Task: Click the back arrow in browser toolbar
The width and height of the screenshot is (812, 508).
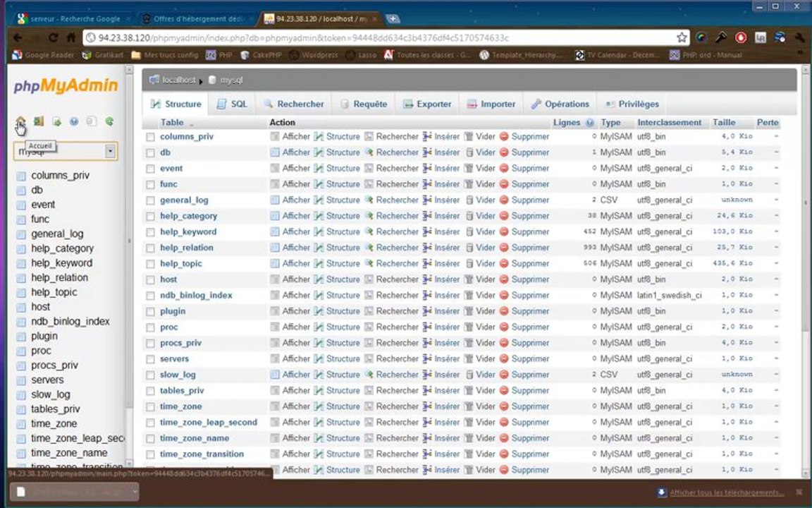Action: tap(18, 38)
